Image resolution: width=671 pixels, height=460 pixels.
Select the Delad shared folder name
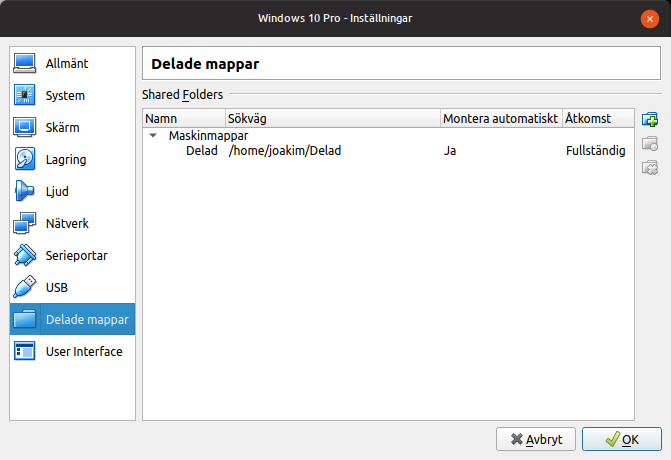202,151
